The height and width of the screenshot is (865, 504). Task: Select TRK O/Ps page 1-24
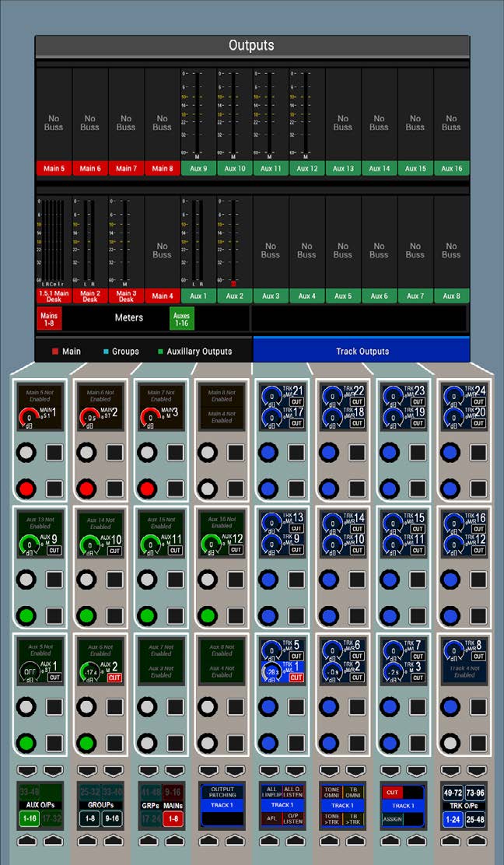pos(453,818)
